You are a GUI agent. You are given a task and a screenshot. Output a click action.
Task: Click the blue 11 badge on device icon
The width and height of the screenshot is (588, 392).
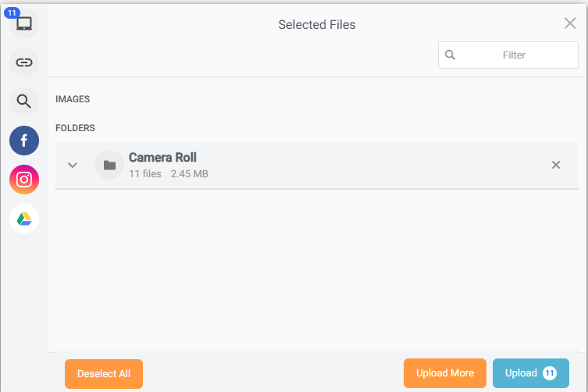12,13
